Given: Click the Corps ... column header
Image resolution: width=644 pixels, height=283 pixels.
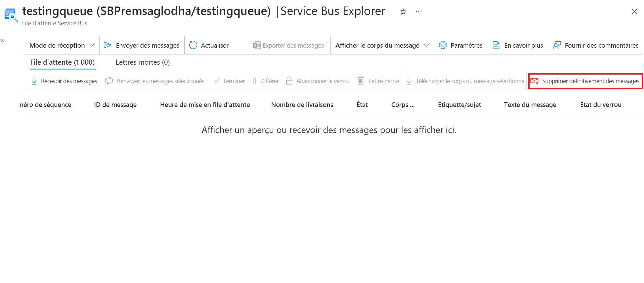Looking at the screenshot, I should pos(403,105).
